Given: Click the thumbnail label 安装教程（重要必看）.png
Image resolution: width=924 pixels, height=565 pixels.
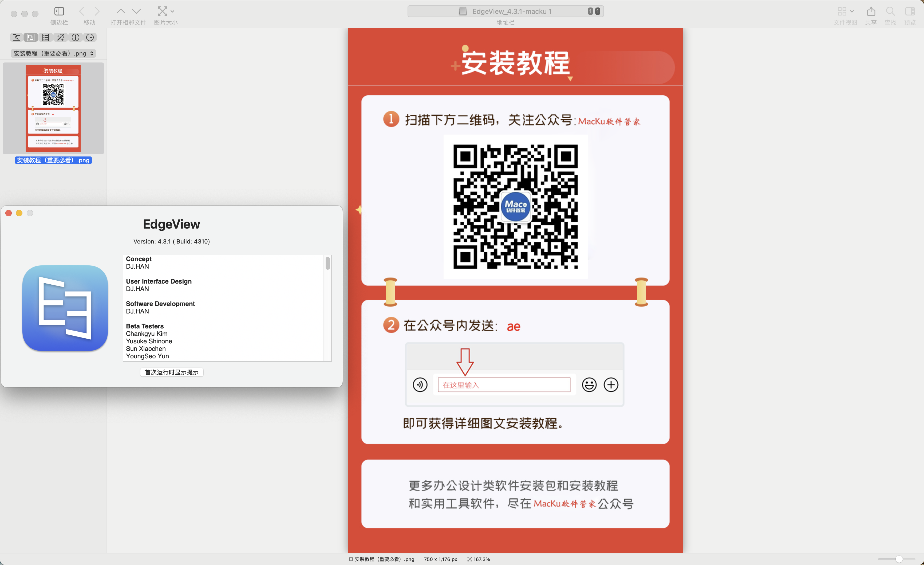Looking at the screenshot, I should pos(53,160).
